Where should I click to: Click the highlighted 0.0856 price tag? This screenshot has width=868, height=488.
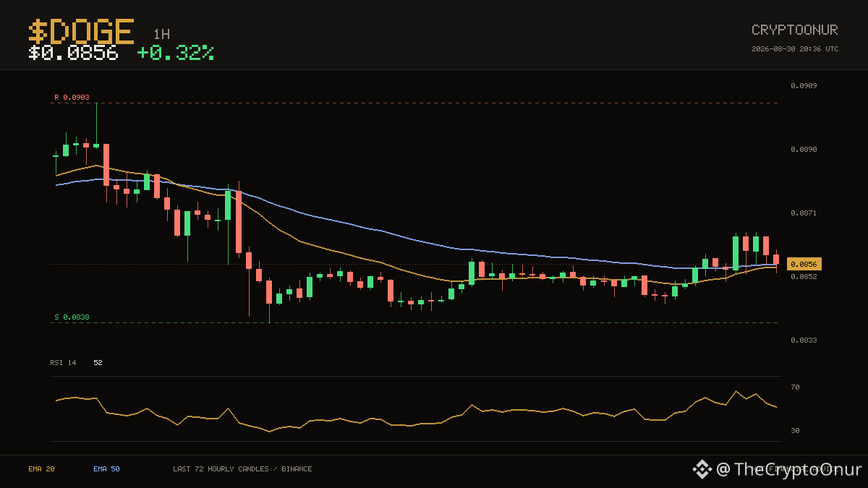[x=805, y=265]
